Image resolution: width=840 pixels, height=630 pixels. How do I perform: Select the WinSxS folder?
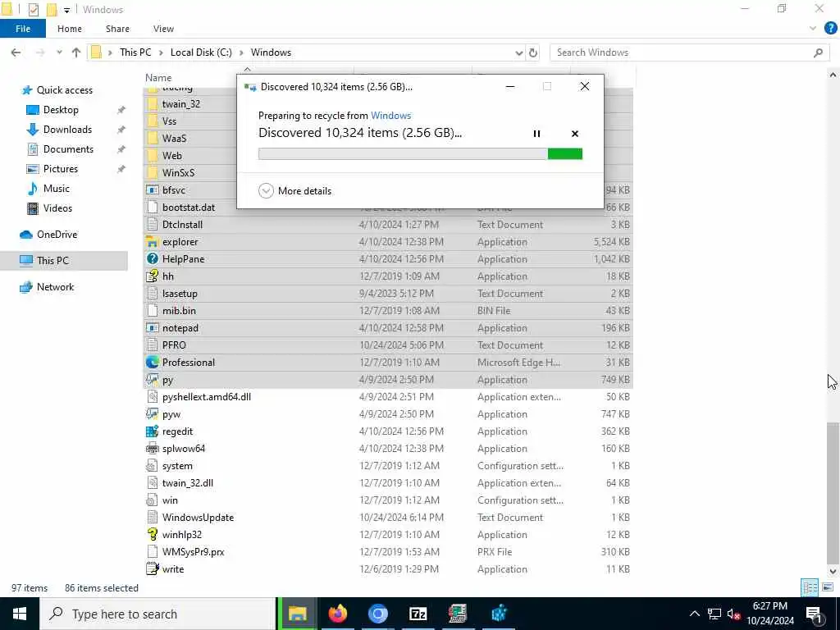click(x=178, y=173)
